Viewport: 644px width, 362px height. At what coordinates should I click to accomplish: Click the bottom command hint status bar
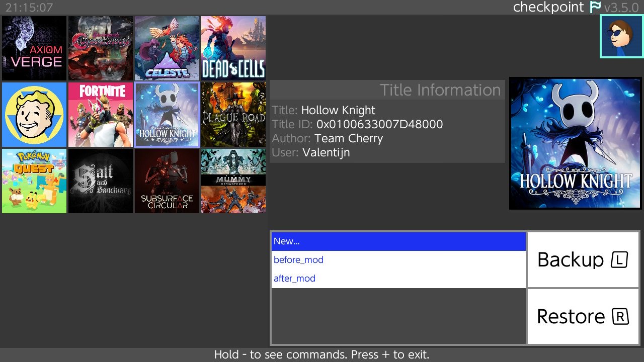click(x=322, y=354)
